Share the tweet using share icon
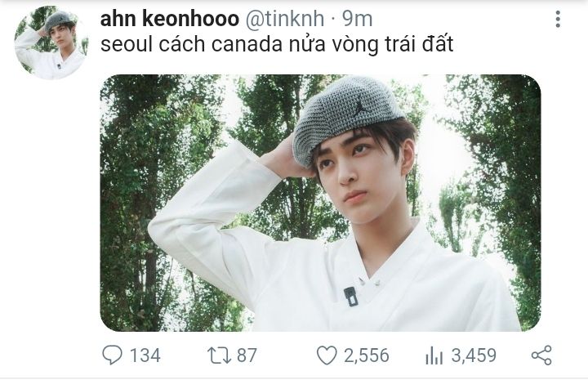Viewport: 588px width, 380px height. click(541, 355)
